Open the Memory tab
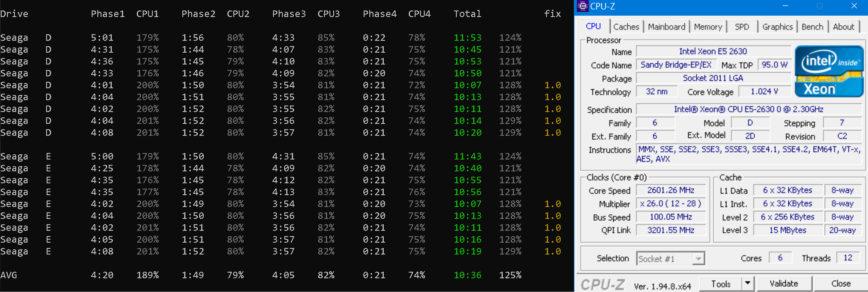 pos(708,27)
